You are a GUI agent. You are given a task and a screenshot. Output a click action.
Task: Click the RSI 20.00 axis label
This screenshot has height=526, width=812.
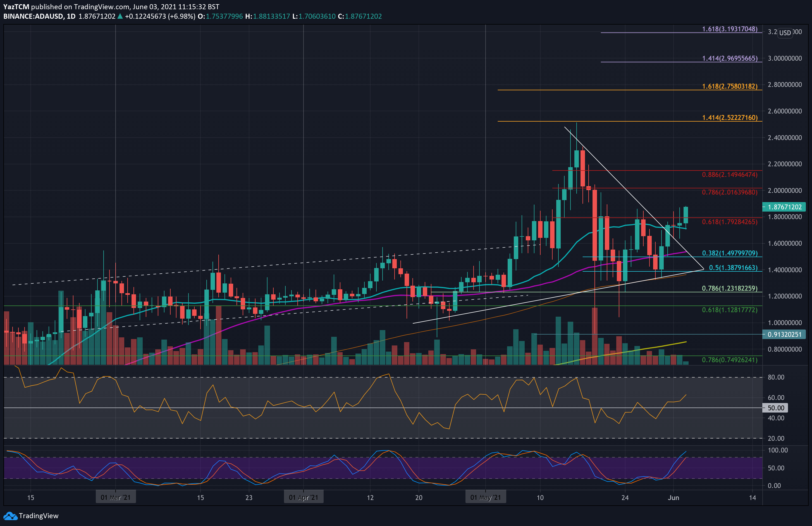point(776,438)
